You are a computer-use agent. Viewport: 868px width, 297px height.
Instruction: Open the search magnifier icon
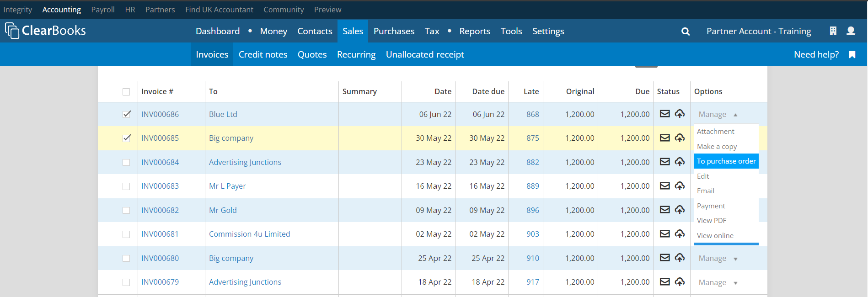(685, 32)
